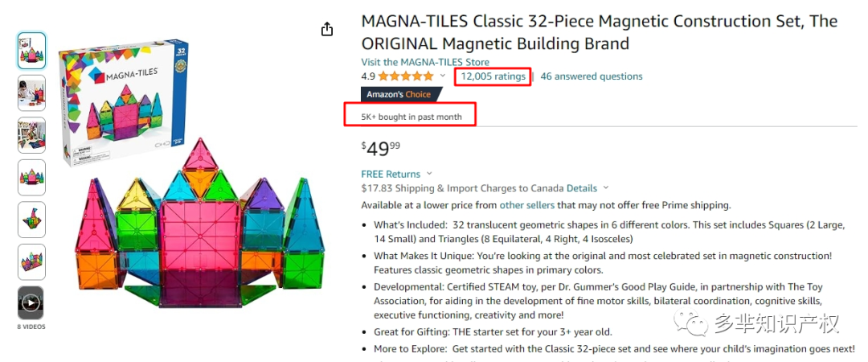The image size is (868, 362).
Task: Open the 12,005 ratings link
Action: pos(493,76)
